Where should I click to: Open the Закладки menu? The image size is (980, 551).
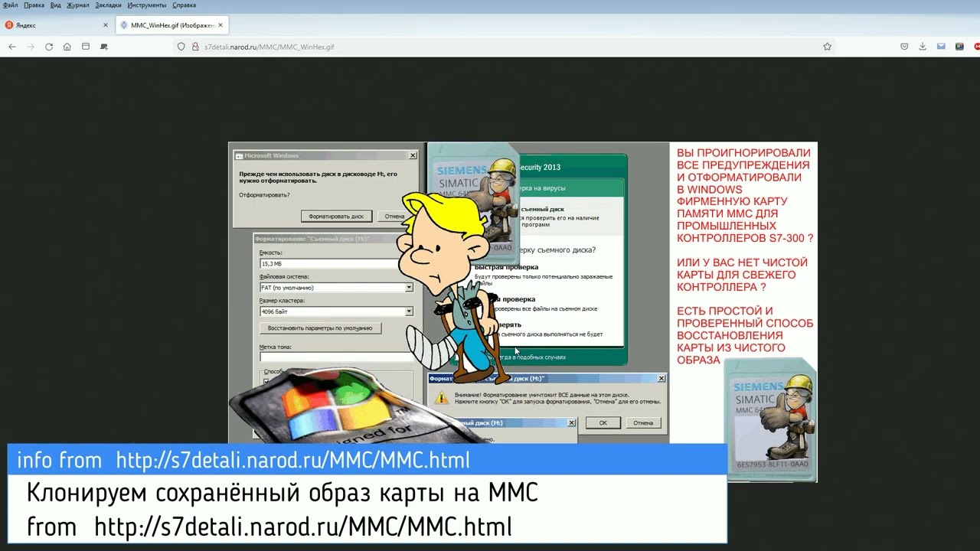pos(108,5)
